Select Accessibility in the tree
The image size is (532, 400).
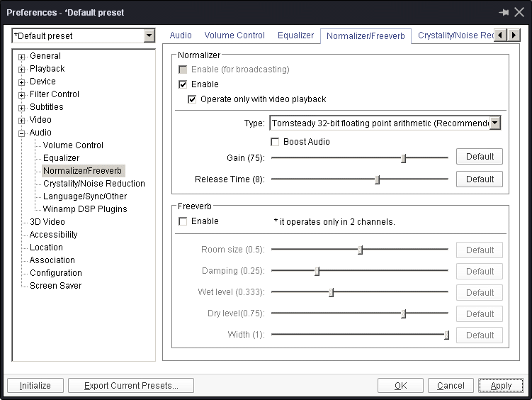pyautogui.click(x=53, y=235)
